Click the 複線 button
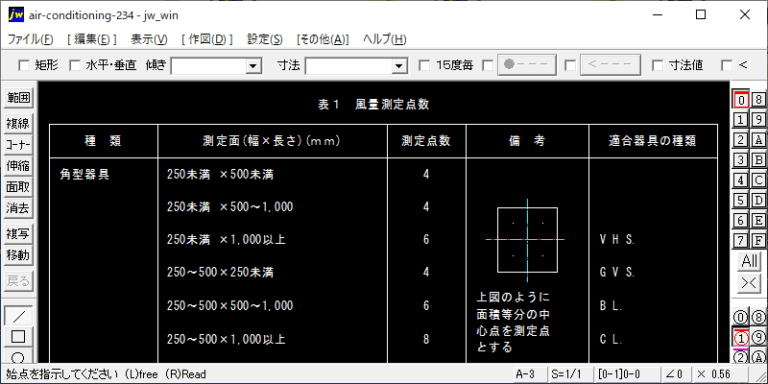 pyautogui.click(x=18, y=123)
